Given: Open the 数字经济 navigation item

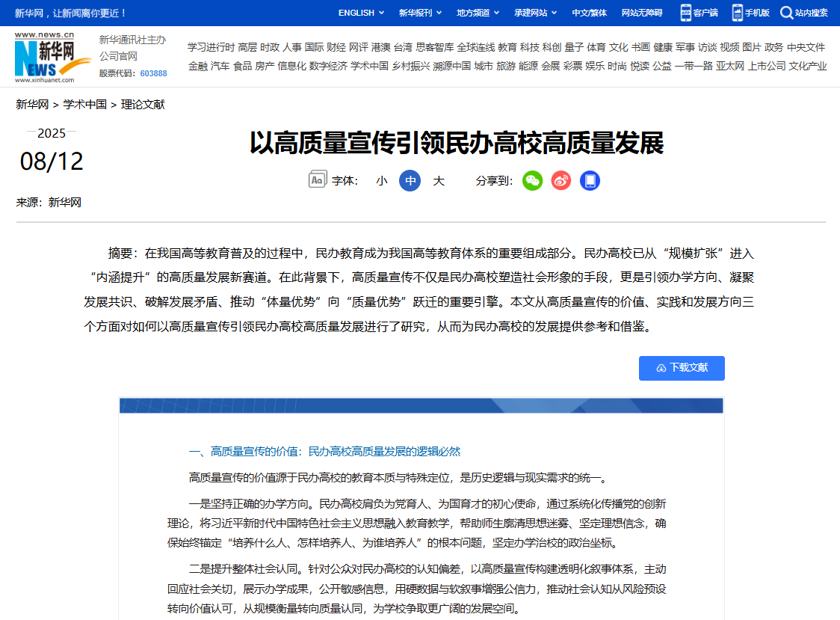Looking at the screenshot, I should (x=328, y=66).
